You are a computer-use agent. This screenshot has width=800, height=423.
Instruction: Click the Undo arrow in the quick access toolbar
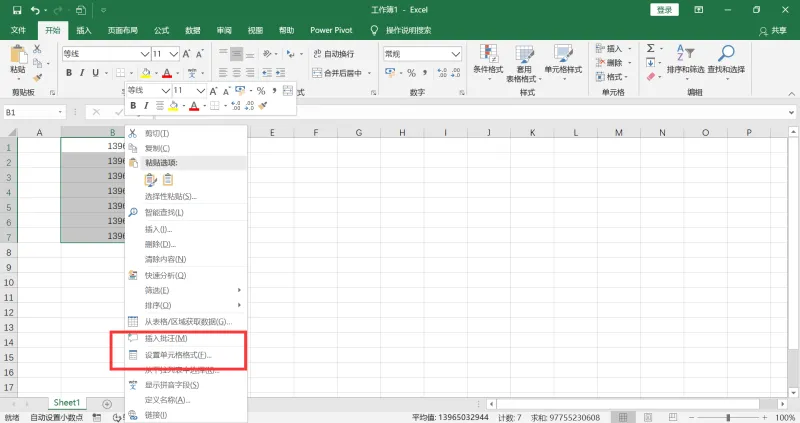click(35, 10)
